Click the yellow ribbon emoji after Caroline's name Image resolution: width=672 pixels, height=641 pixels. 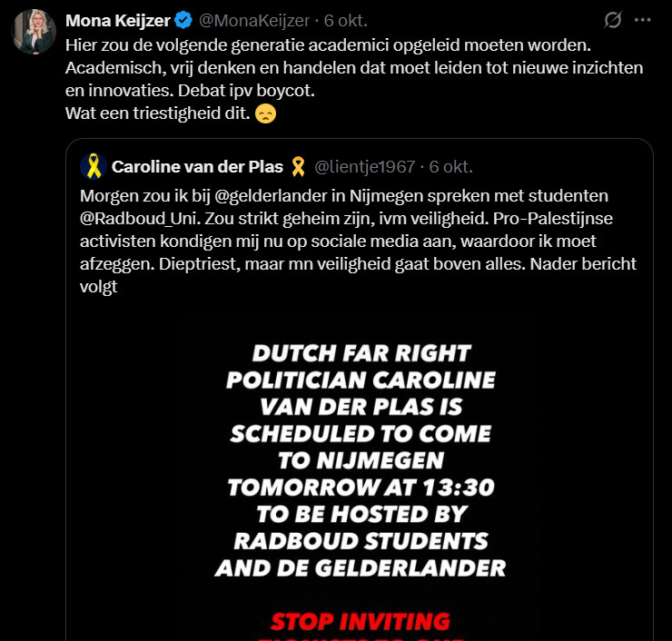[x=298, y=166]
